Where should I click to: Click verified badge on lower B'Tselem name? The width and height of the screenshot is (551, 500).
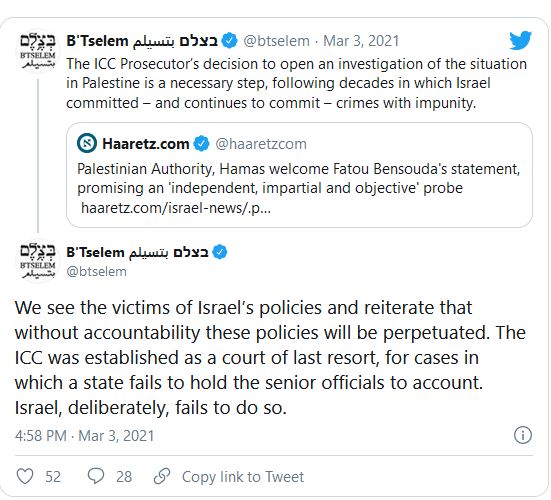pyautogui.click(x=220, y=252)
